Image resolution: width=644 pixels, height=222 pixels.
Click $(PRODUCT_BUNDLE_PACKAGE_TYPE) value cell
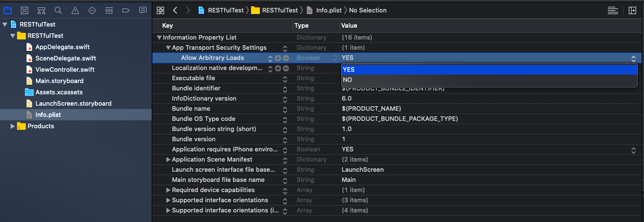(400, 119)
